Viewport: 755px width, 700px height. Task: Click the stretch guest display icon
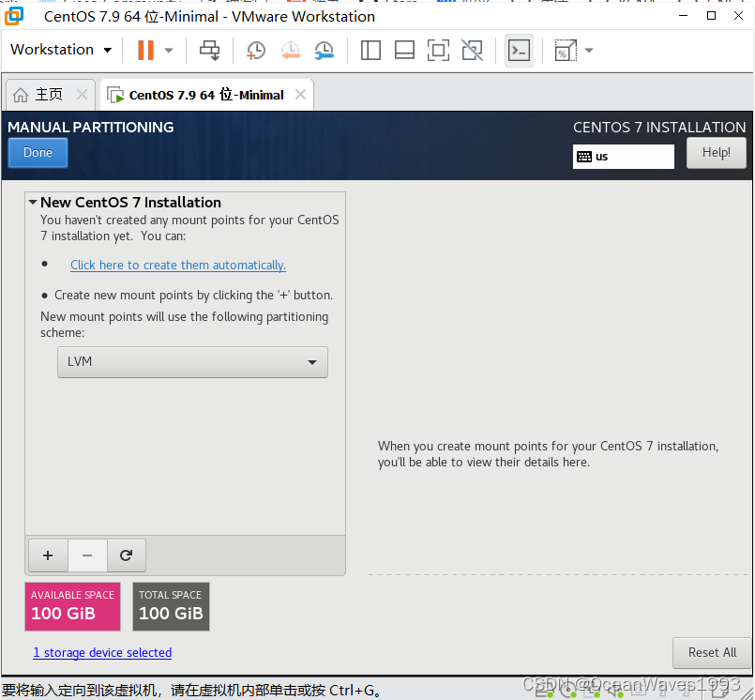pyautogui.click(x=566, y=50)
